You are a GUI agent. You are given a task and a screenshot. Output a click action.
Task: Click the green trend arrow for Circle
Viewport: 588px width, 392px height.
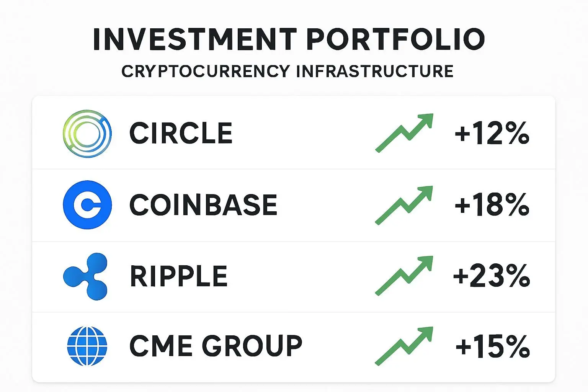[x=404, y=133]
